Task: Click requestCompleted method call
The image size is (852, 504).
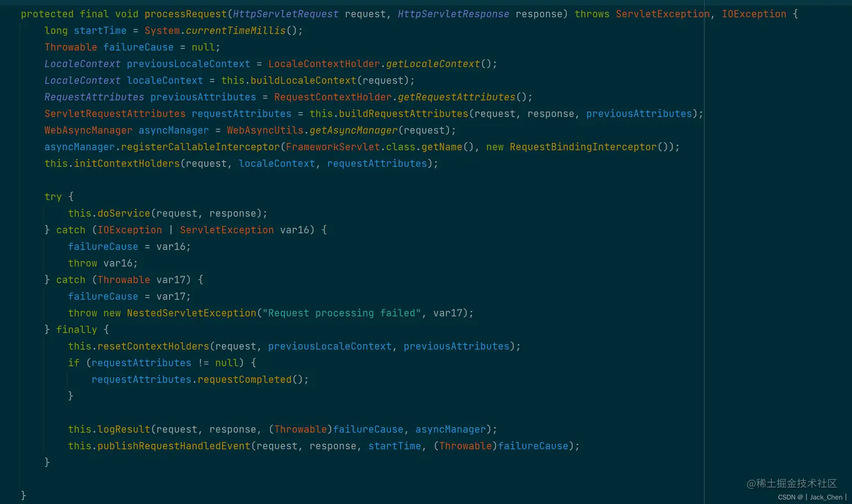Action: [x=245, y=380]
